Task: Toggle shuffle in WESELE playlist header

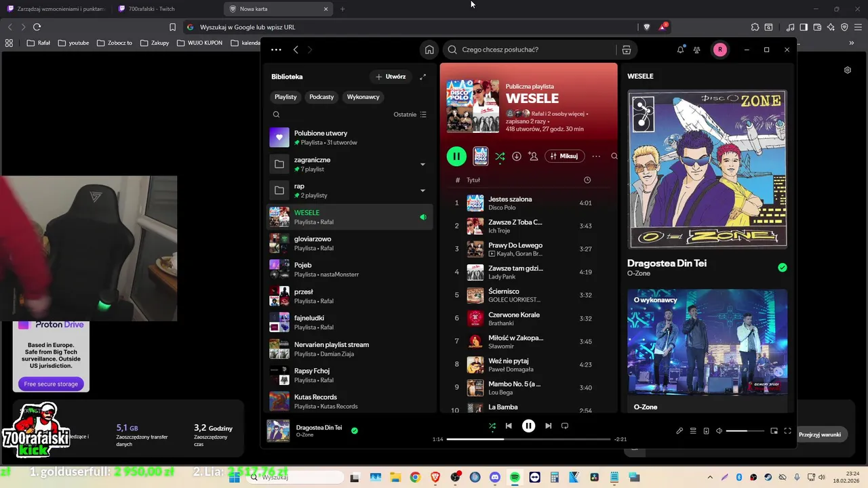Action: point(500,156)
